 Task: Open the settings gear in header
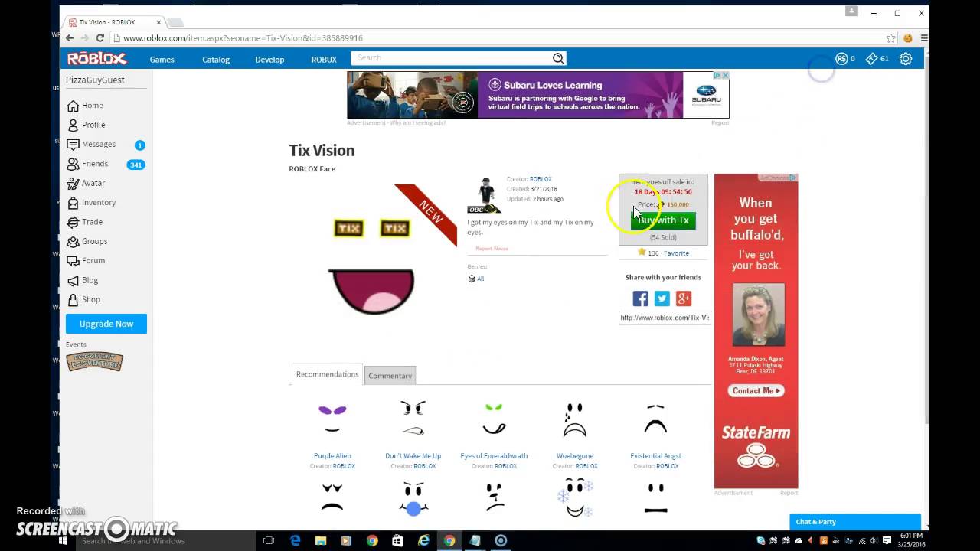906,59
